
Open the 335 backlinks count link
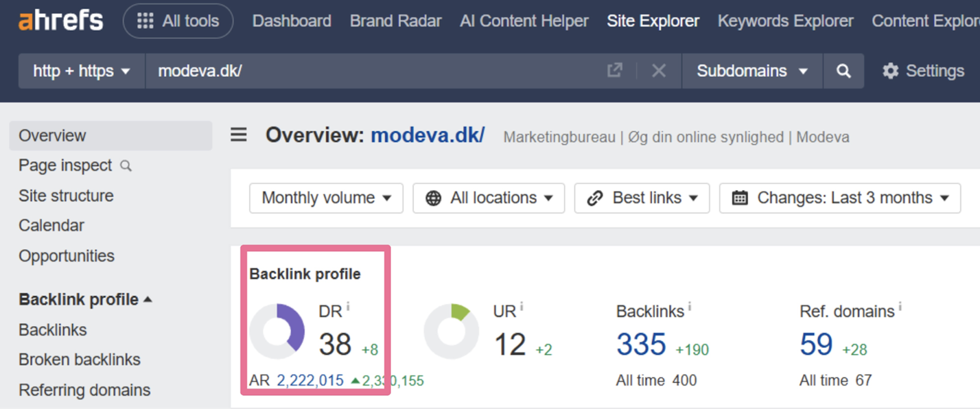pyautogui.click(x=641, y=344)
